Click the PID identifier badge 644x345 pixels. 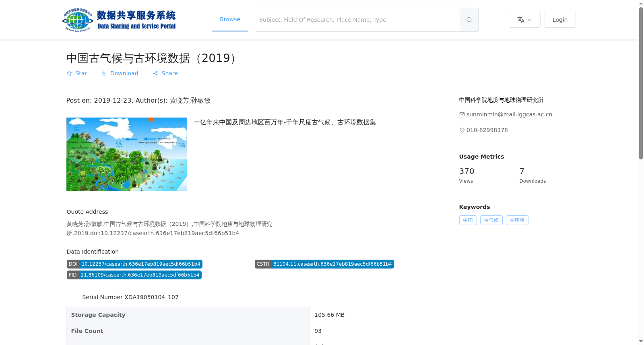click(x=134, y=275)
